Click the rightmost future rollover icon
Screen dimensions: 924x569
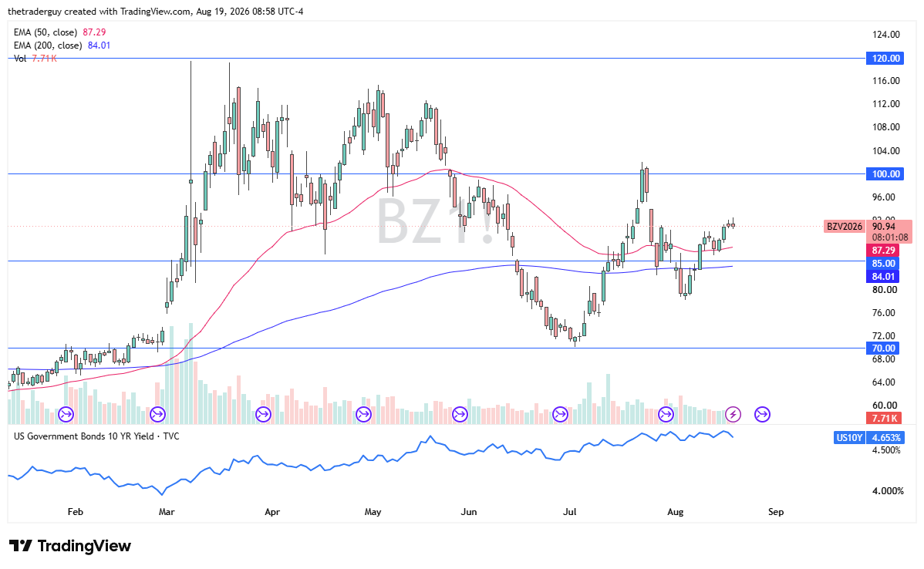[762, 415]
